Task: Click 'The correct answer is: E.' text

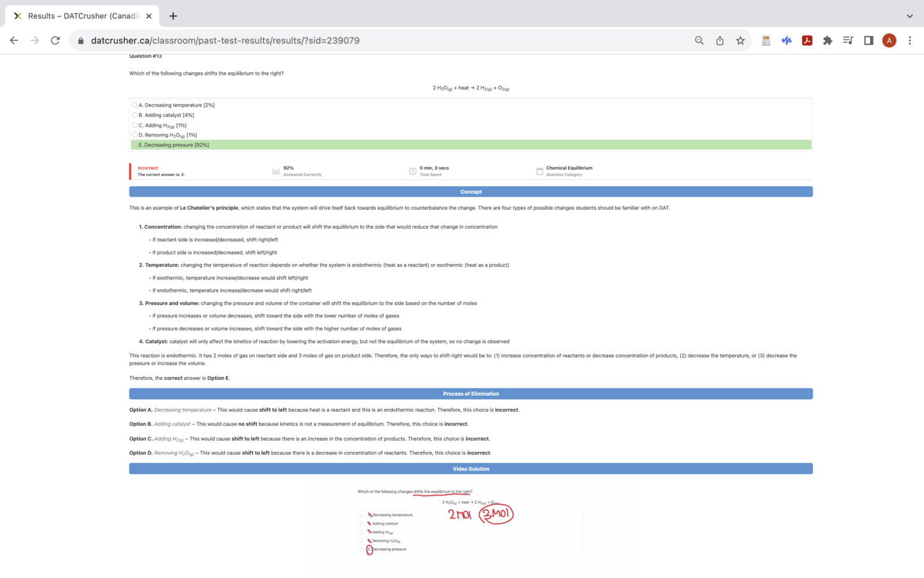Action: pyautogui.click(x=161, y=175)
